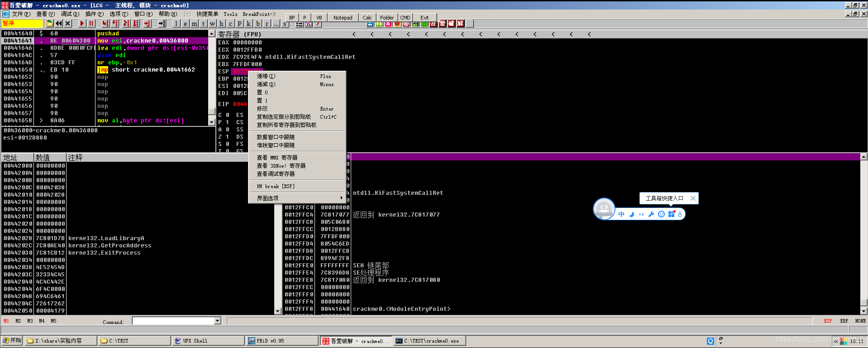Viewport: 868px width, 348px height.
Task: Open the 调试(D) menu
Action: 70,14
